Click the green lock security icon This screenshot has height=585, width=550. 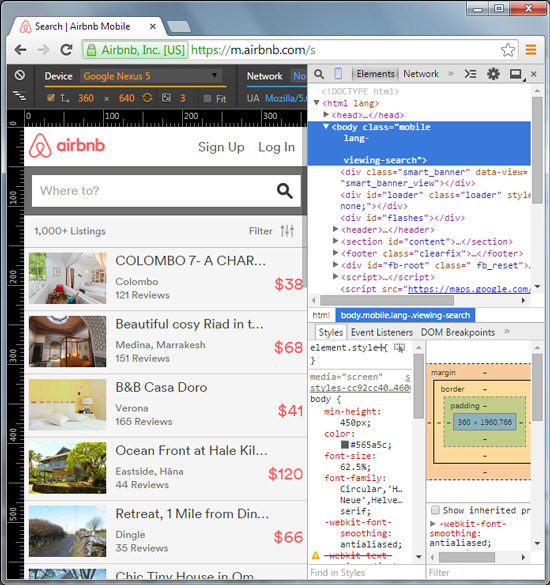click(91, 50)
